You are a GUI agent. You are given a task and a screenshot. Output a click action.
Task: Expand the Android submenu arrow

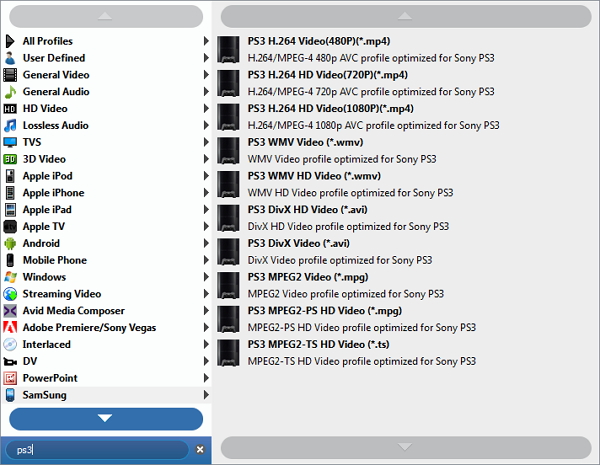tap(206, 243)
